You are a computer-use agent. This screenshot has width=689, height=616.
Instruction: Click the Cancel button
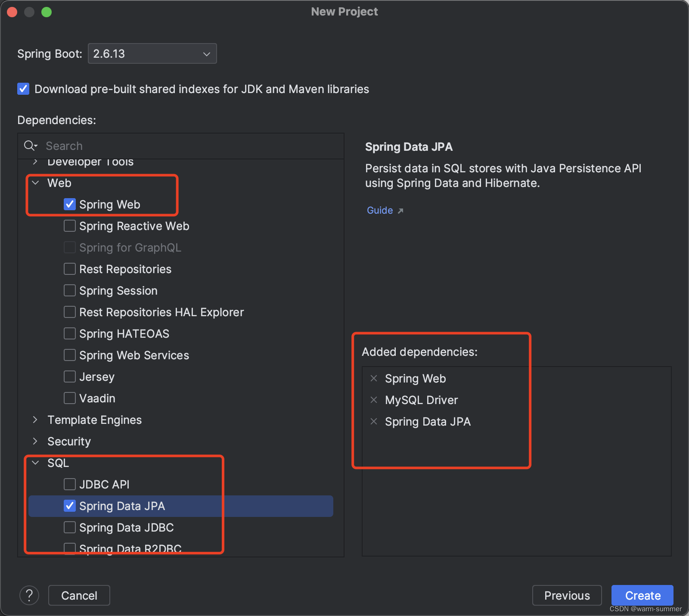[x=79, y=595]
